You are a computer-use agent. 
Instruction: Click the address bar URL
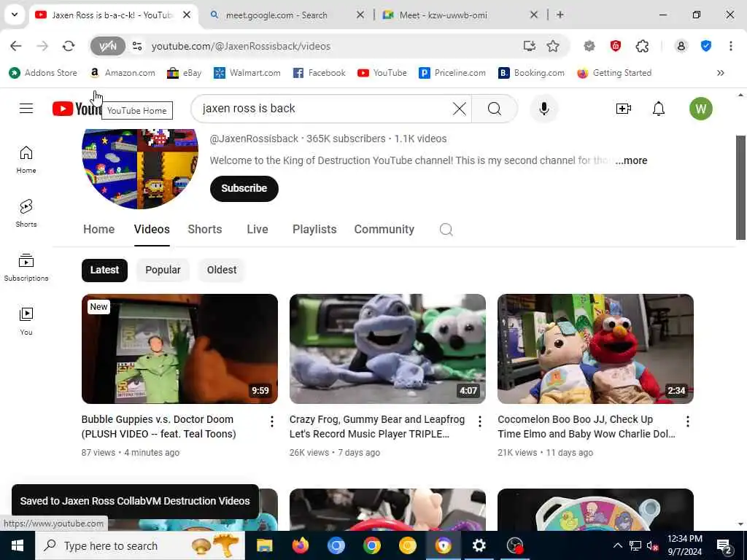(241, 46)
